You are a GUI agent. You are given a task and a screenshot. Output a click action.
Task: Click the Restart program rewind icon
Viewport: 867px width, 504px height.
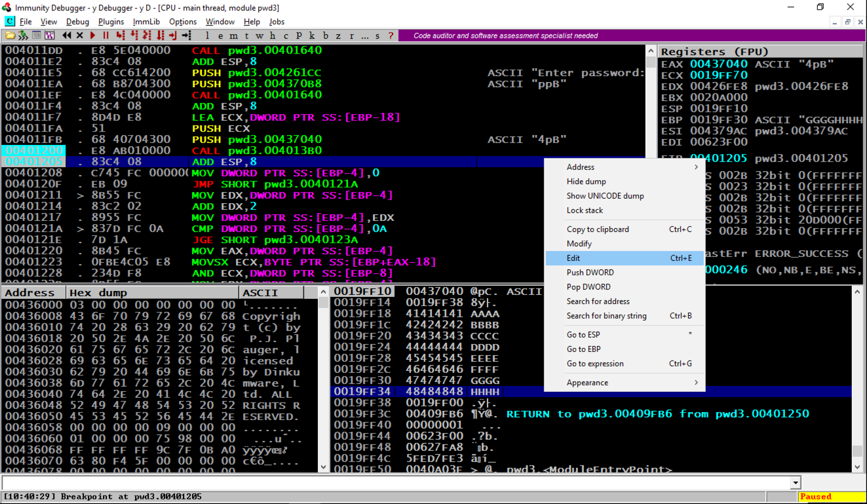tap(66, 35)
